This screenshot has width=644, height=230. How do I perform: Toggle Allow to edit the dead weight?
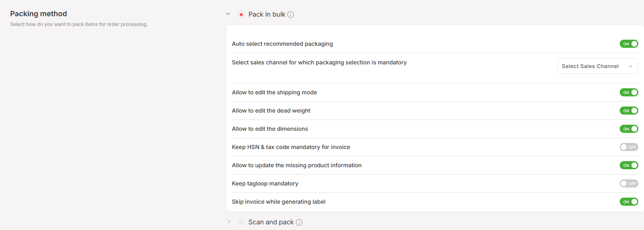pos(629,111)
